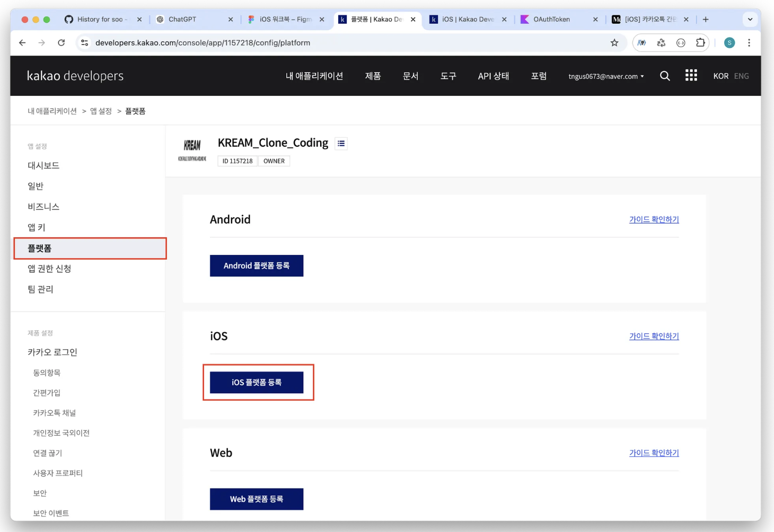Switch to the History for soo tab
This screenshot has width=774, height=532.
point(103,19)
